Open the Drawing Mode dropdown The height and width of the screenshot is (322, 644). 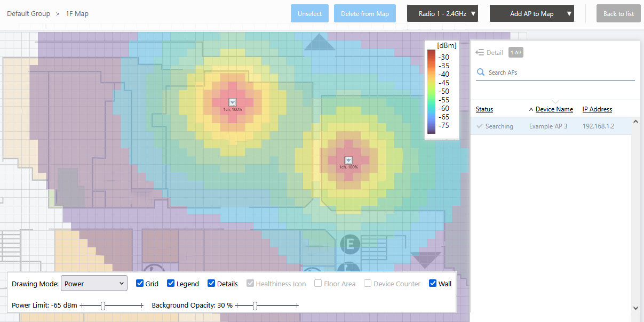pos(94,284)
